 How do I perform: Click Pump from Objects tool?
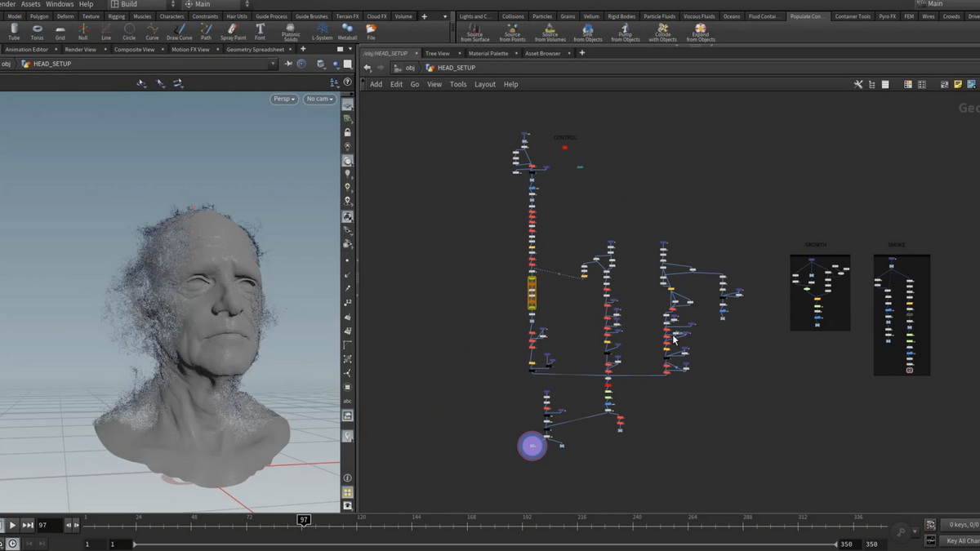626,33
